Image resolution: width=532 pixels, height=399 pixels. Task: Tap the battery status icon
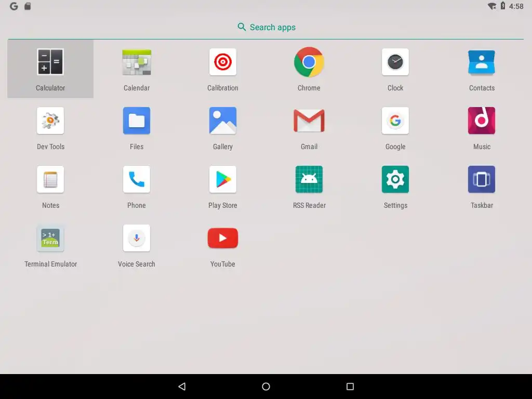click(503, 6)
